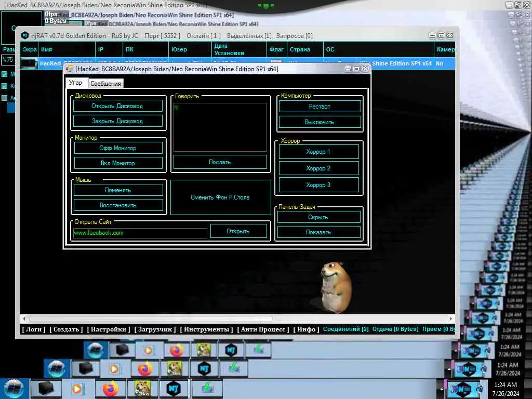Toggle the third unchecked checkbox in left panel
This screenshot has width=532, height=399.
4,98
